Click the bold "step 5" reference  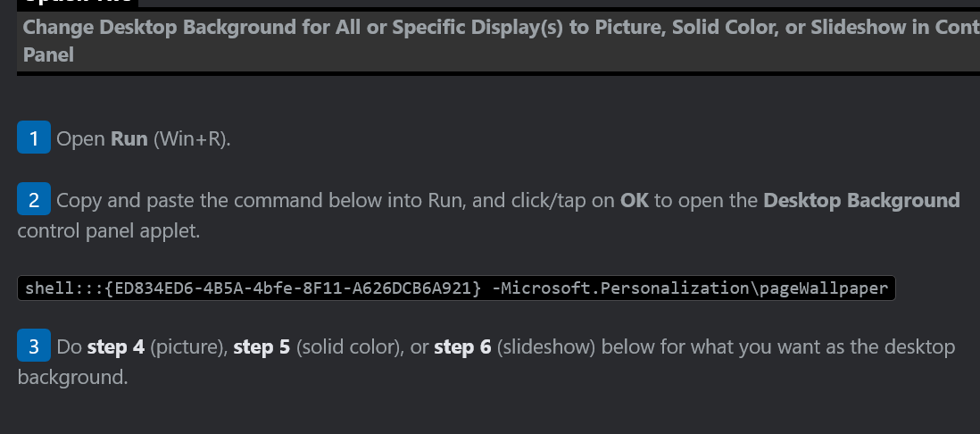click(x=262, y=346)
